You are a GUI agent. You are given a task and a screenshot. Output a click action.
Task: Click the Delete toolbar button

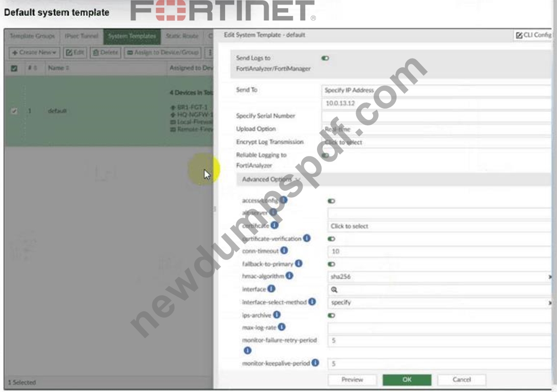(105, 53)
